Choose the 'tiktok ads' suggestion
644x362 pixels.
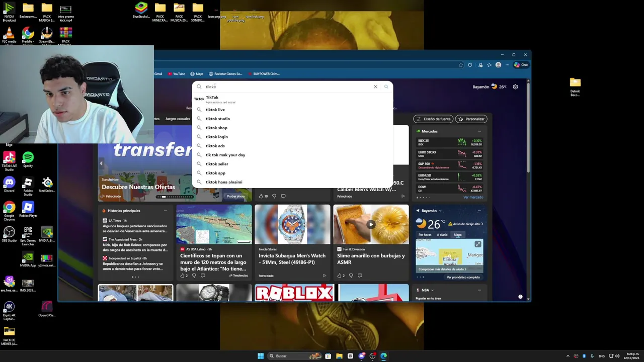292,146
